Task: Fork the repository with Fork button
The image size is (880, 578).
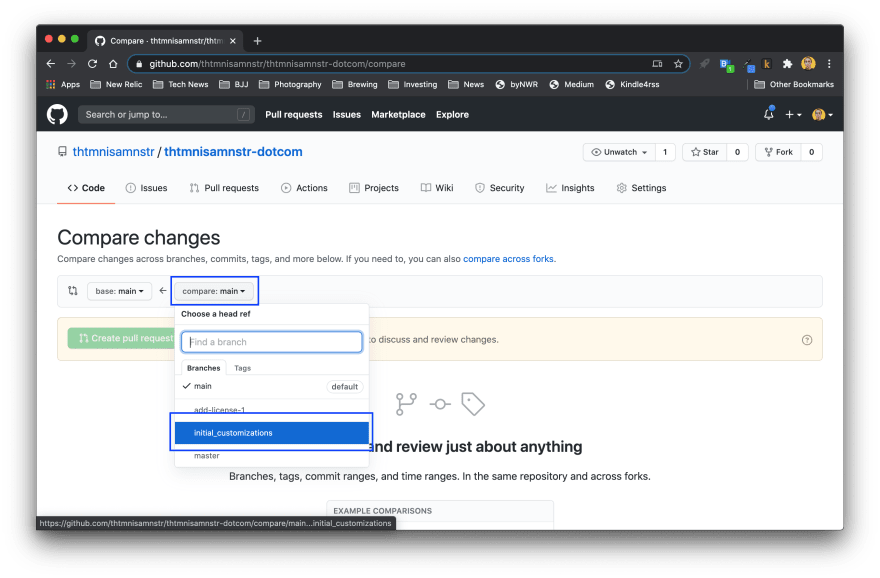Action: pos(777,152)
